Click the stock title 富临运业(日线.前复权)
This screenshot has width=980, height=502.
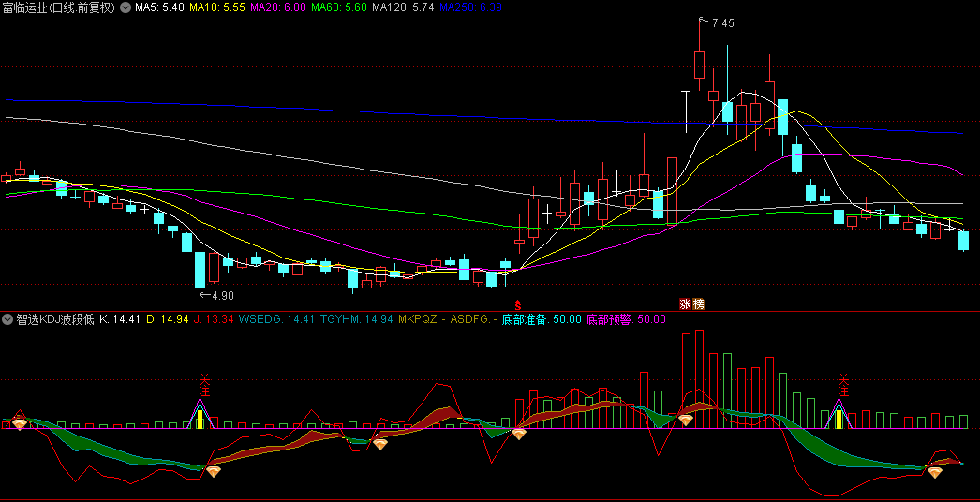pyautogui.click(x=59, y=7)
